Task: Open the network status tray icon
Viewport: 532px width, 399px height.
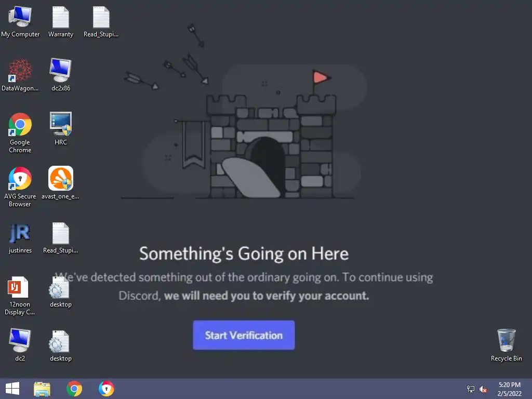Action: pyautogui.click(x=471, y=389)
